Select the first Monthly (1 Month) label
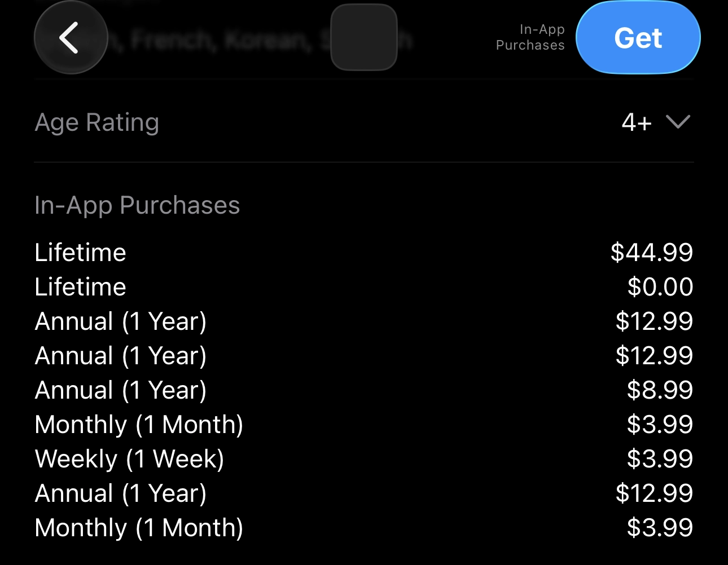The image size is (728, 565). tap(139, 425)
